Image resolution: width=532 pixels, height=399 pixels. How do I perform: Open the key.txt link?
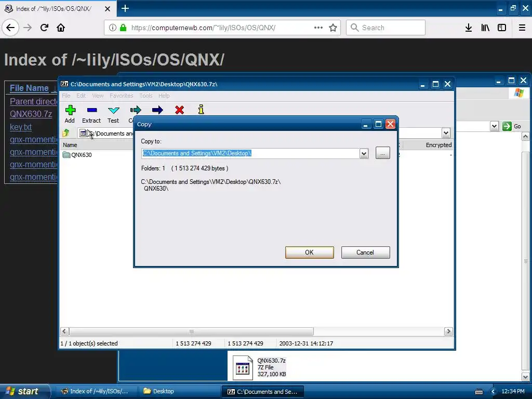(21, 127)
